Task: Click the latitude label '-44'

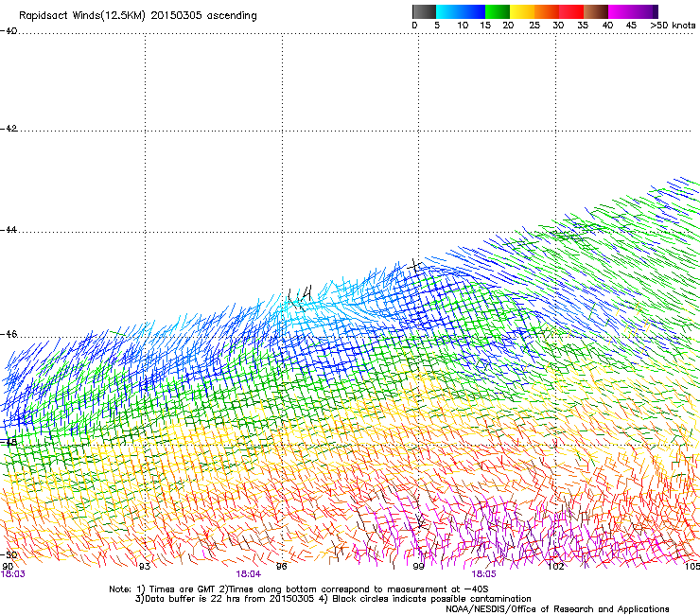Action: (x=9, y=230)
